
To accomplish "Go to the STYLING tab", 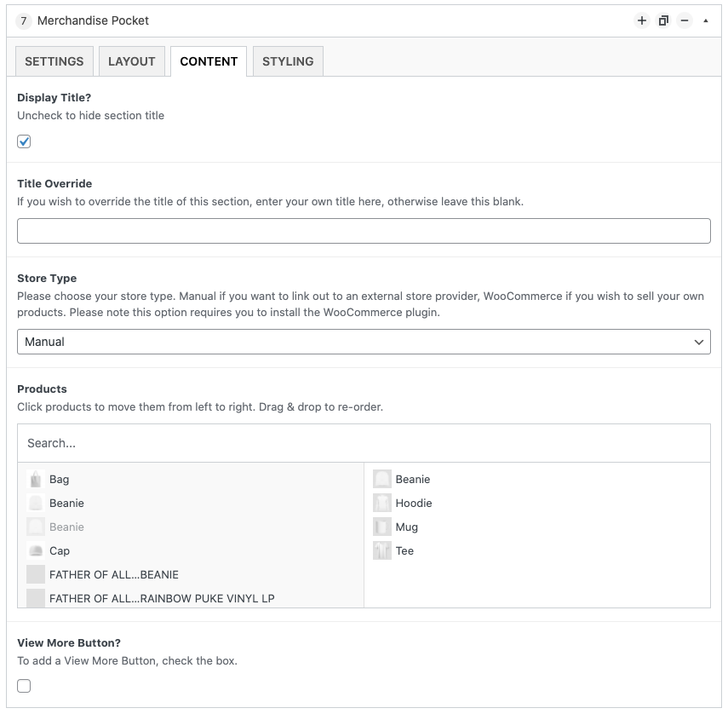I will click(288, 60).
